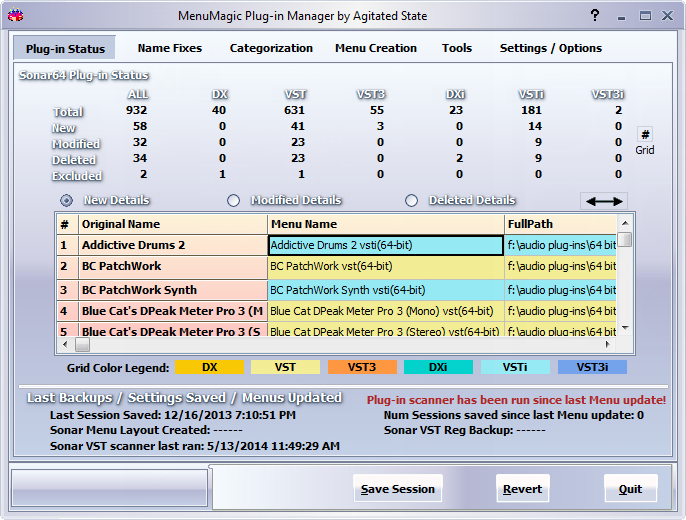Click row number 4 in the grid
Viewport: 686px width, 520px height.
pyautogui.click(x=67, y=311)
